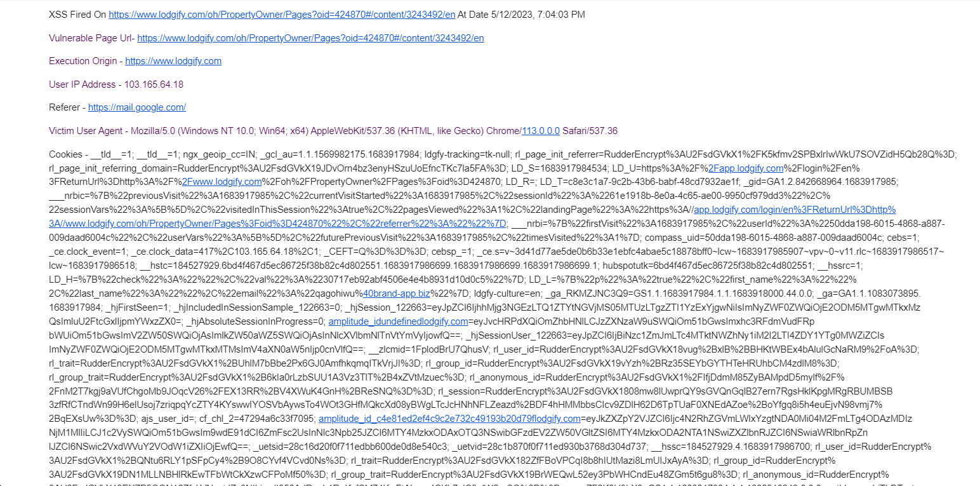Click the Referer label text
The image size is (980, 486).
64,108
